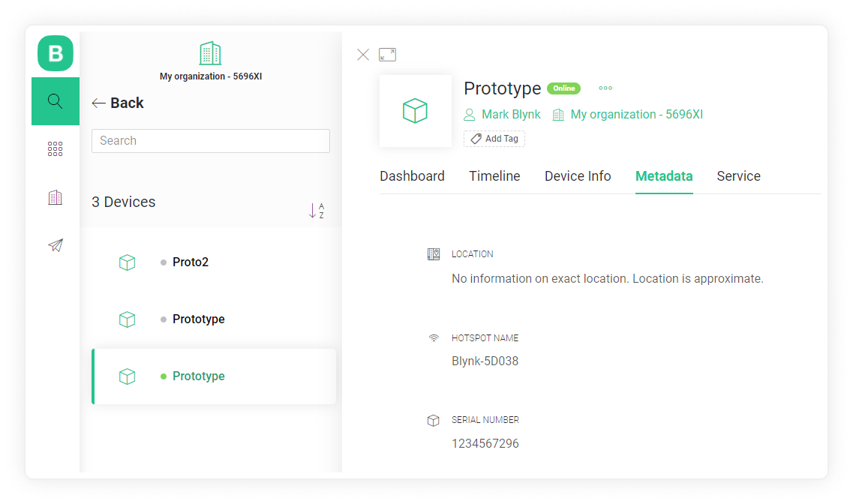This screenshot has width=853, height=504.
Task: Close the device detail panel
Action: [363, 55]
